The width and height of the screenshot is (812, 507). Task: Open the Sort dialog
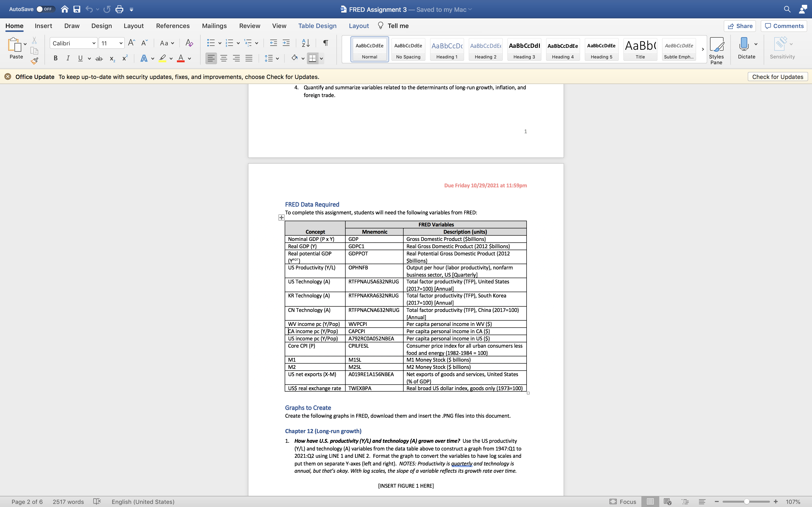tap(305, 43)
